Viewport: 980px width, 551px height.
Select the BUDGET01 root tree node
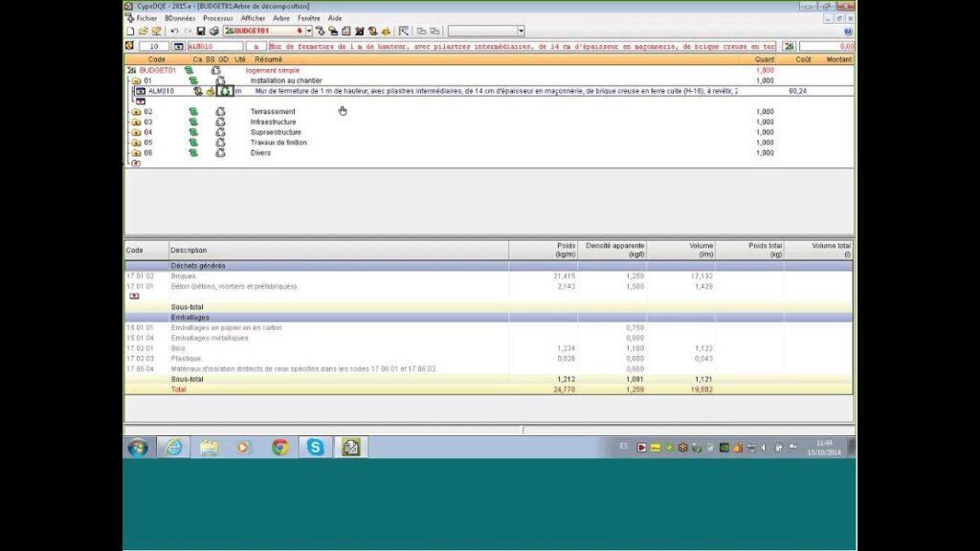pos(157,71)
